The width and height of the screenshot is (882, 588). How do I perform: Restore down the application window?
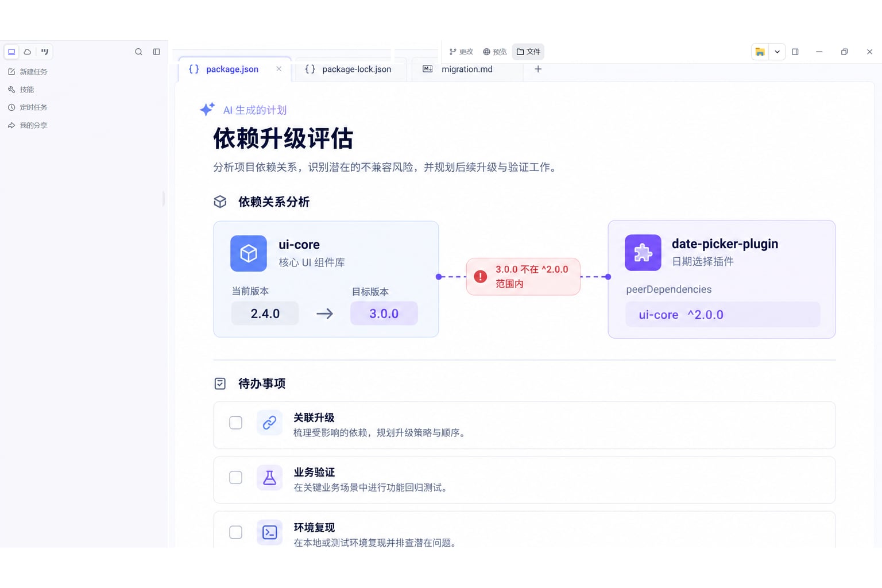(845, 52)
